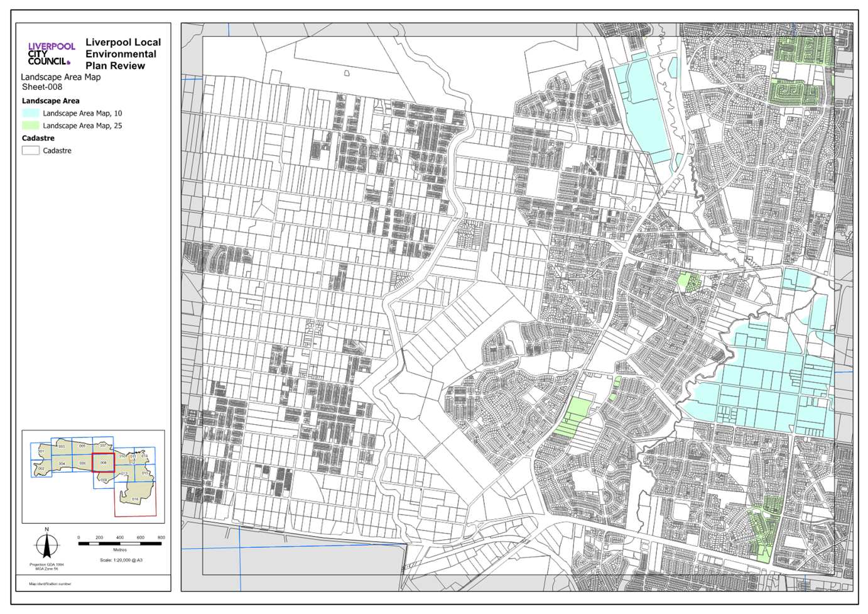Select sheet tile 003 in the index map
868x614 pixels.
pyautogui.click(x=62, y=446)
